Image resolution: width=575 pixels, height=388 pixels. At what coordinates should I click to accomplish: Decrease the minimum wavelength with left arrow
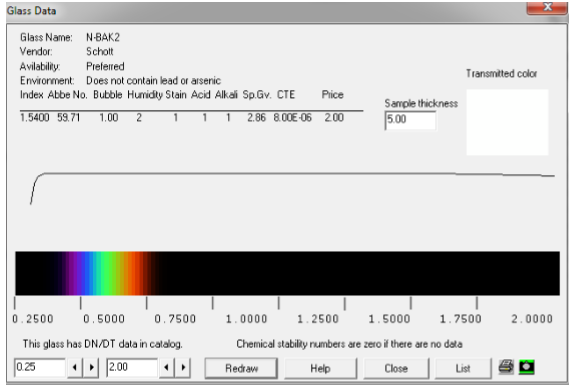pos(75,367)
